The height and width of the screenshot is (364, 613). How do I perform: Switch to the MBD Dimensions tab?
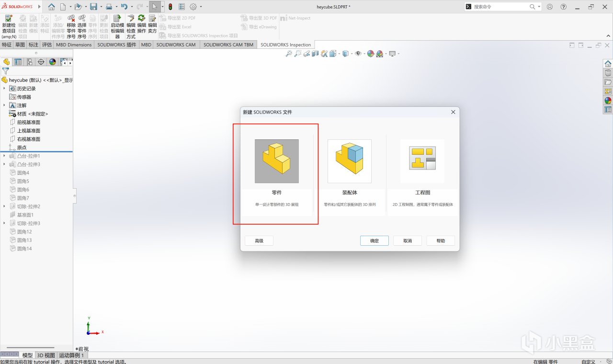click(74, 45)
